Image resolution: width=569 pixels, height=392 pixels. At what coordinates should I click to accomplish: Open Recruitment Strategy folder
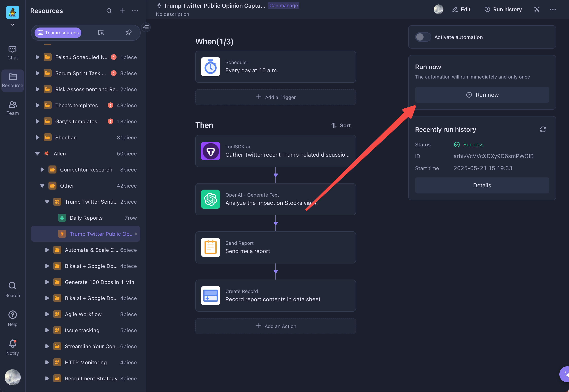pos(86,378)
